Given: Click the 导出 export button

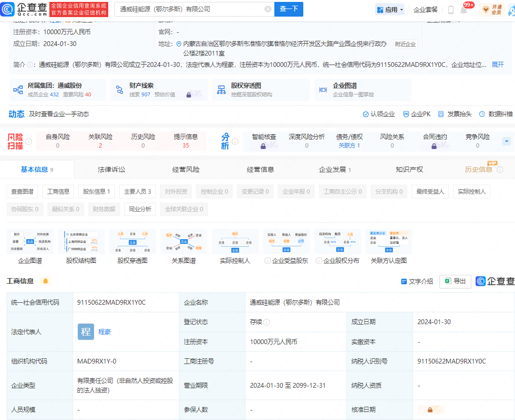Looking at the screenshot, I should click(455, 281).
